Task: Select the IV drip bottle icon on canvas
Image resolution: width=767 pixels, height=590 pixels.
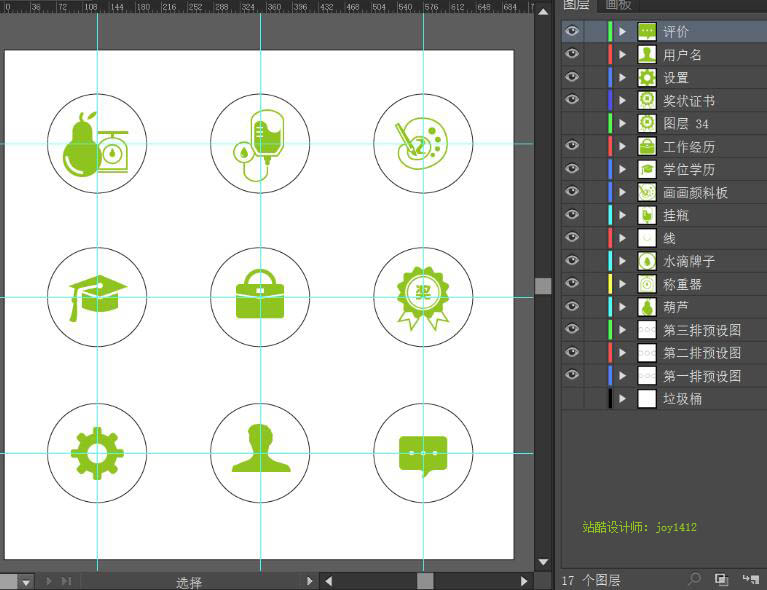Action: pos(259,145)
